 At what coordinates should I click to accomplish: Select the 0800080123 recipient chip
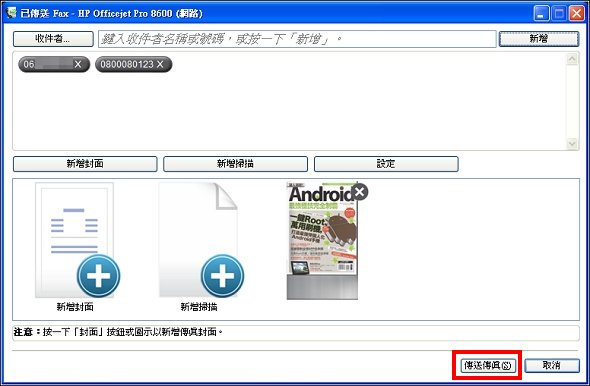click(127, 64)
